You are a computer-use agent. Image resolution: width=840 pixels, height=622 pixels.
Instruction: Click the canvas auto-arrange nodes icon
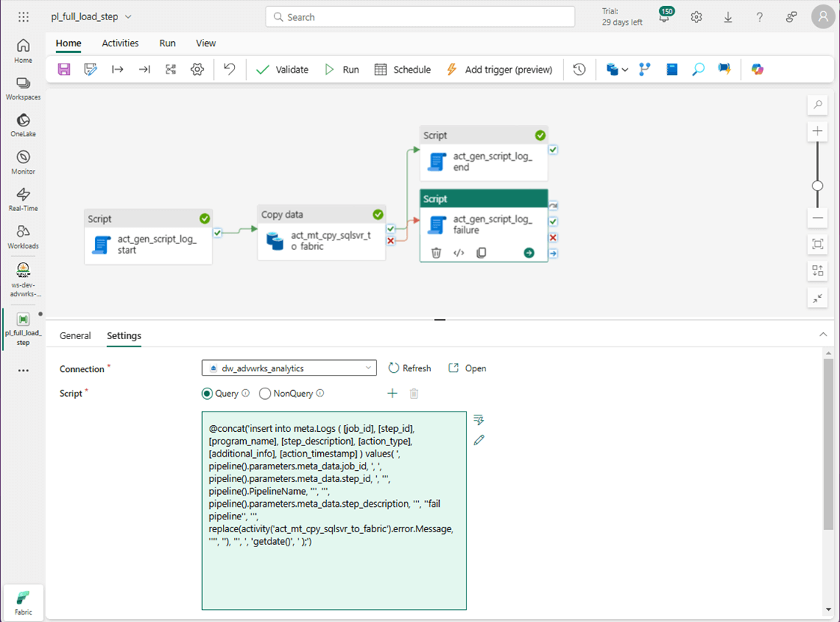click(818, 271)
